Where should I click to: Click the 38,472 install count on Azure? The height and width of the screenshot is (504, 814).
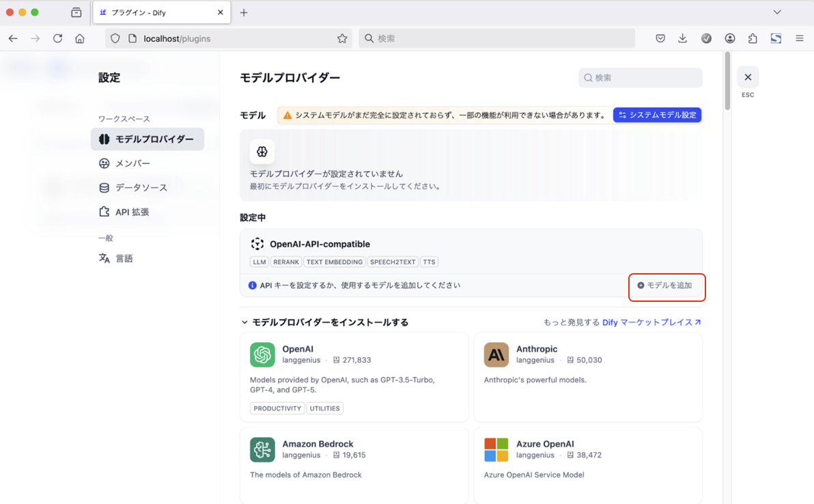pos(589,456)
